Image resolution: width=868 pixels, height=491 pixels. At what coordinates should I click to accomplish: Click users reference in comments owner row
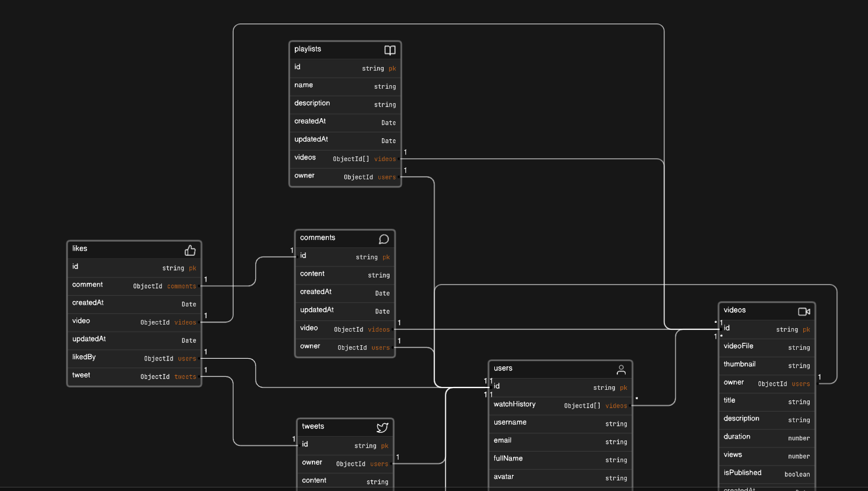pyautogui.click(x=381, y=348)
